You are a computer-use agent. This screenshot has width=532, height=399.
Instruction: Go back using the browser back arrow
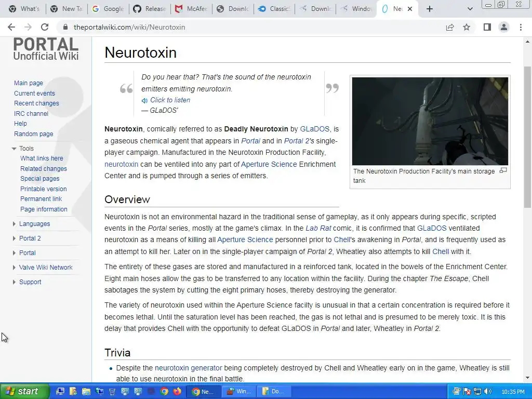[x=11, y=27]
